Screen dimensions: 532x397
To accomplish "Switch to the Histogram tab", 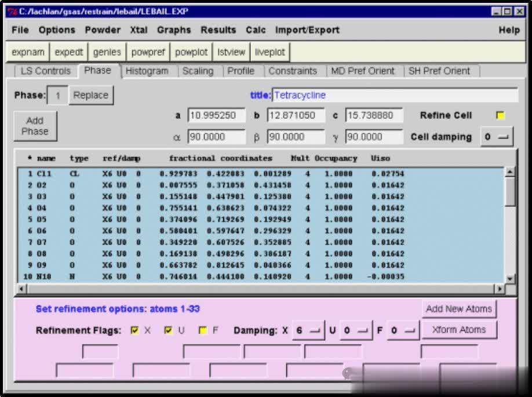I will [x=147, y=71].
